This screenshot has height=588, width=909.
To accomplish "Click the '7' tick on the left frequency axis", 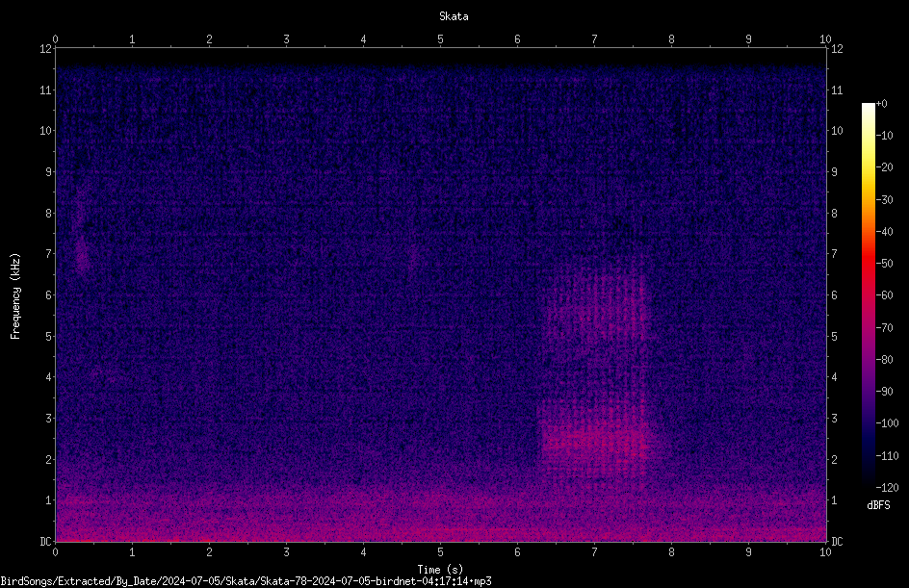I will 49,254.
